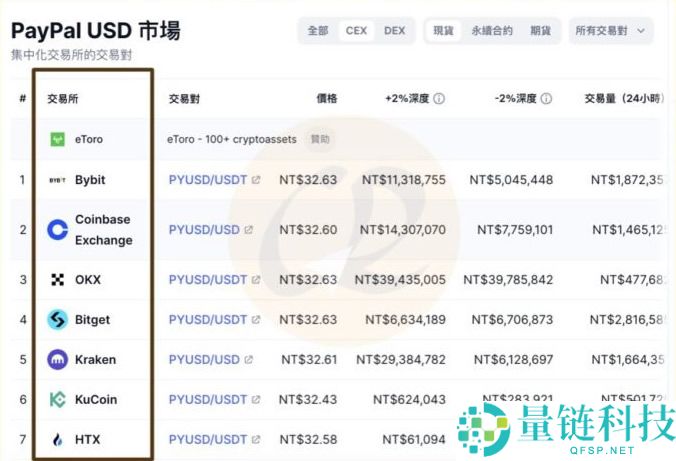The height and width of the screenshot is (461, 676).
Task: Sort by the +2%深度 column header
Action: coord(407,99)
